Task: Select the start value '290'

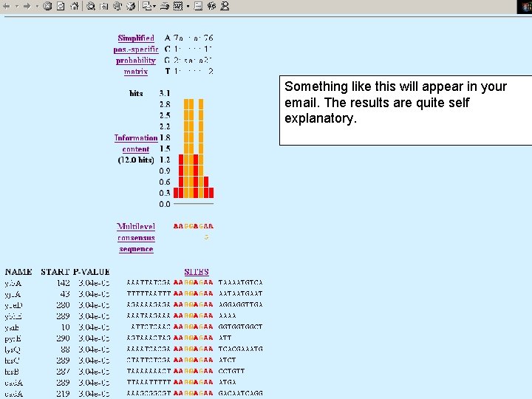Action: click(63, 338)
